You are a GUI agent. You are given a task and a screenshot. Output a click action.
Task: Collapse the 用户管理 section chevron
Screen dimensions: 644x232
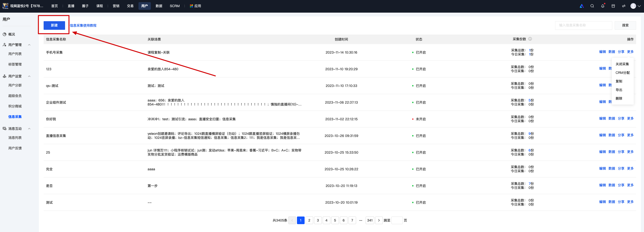pos(29,45)
